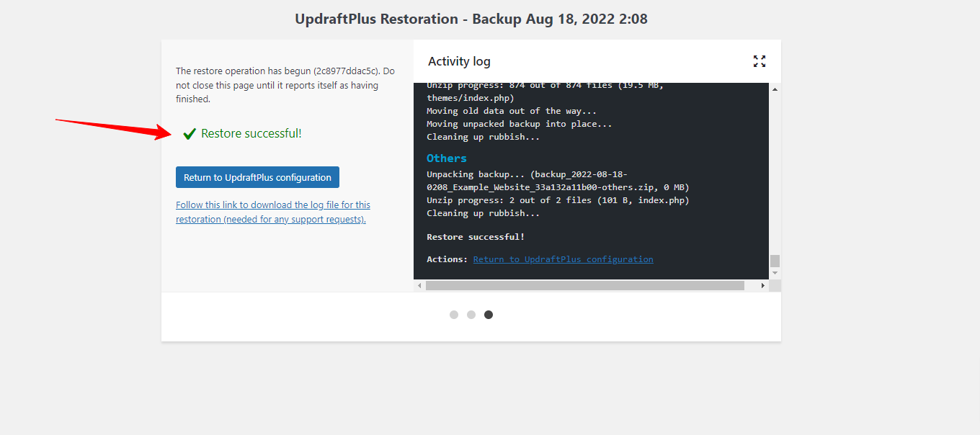Click the horizontal scrollbar thumb in the log

[x=584, y=286]
